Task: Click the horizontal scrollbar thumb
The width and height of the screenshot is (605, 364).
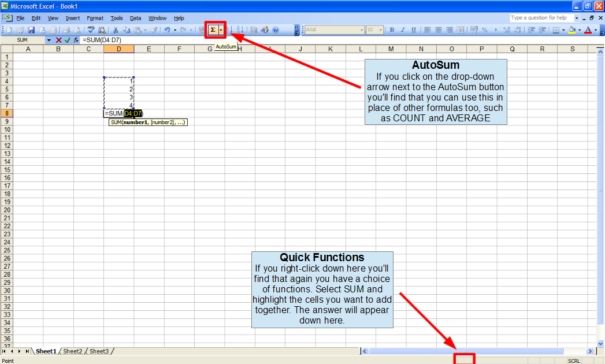Action: click(466, 351)
